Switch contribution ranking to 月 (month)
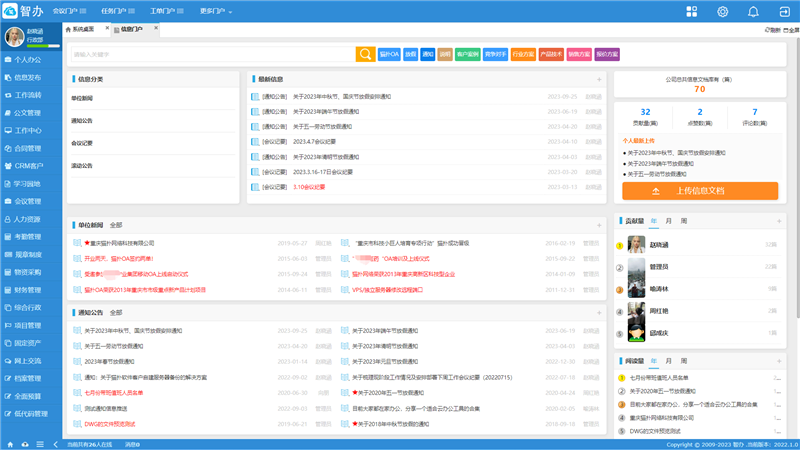Viewport: 800px width, 450px height. point(668,220)
